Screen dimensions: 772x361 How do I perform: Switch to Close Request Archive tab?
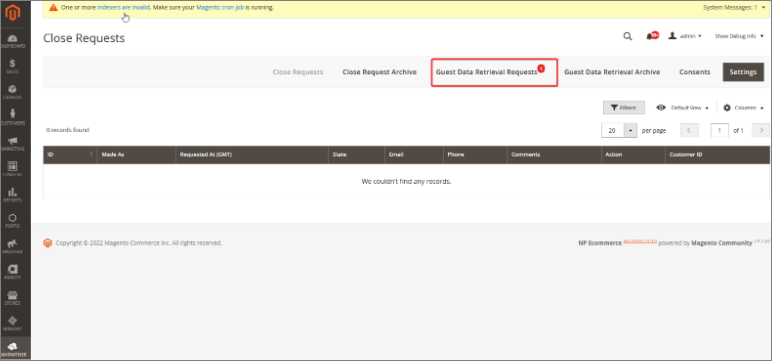pyautogui.click(x=380, y=72)
